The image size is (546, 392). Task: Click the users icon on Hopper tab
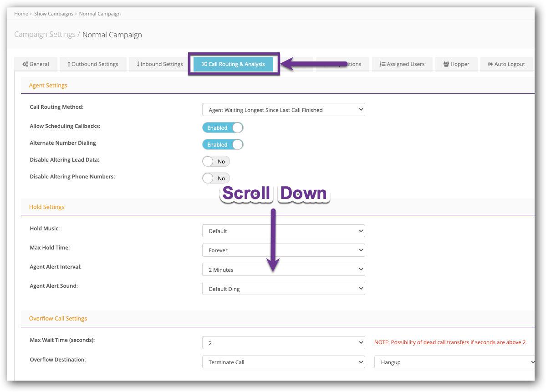pyautogui.click(x=446, y=64)
